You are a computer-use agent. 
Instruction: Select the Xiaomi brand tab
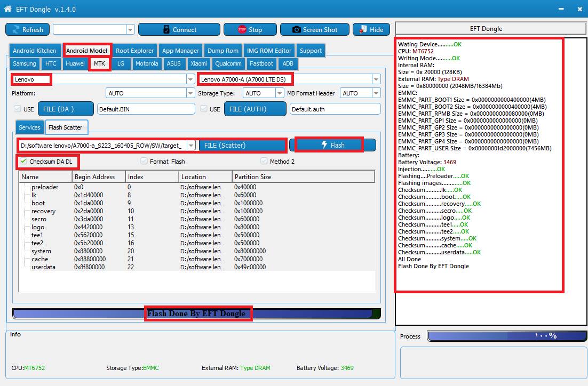198,63
